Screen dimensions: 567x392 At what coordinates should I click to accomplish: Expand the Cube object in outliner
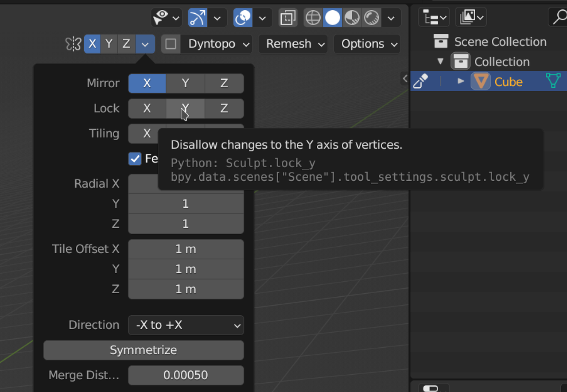[x=461, y=82]
